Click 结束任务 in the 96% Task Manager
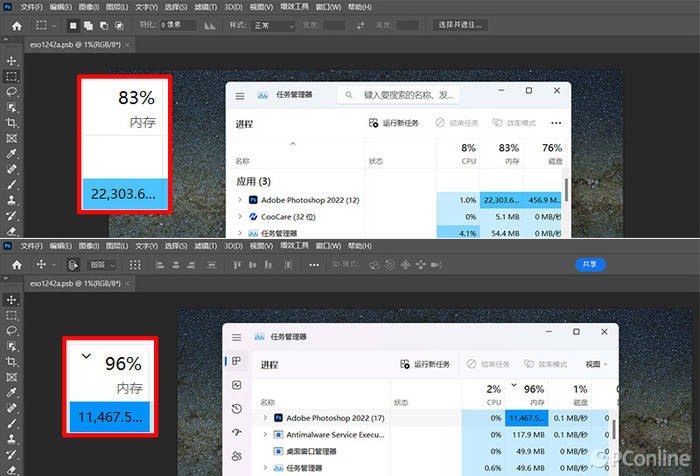The image size is (700, 476). click(x=488, y=364)
